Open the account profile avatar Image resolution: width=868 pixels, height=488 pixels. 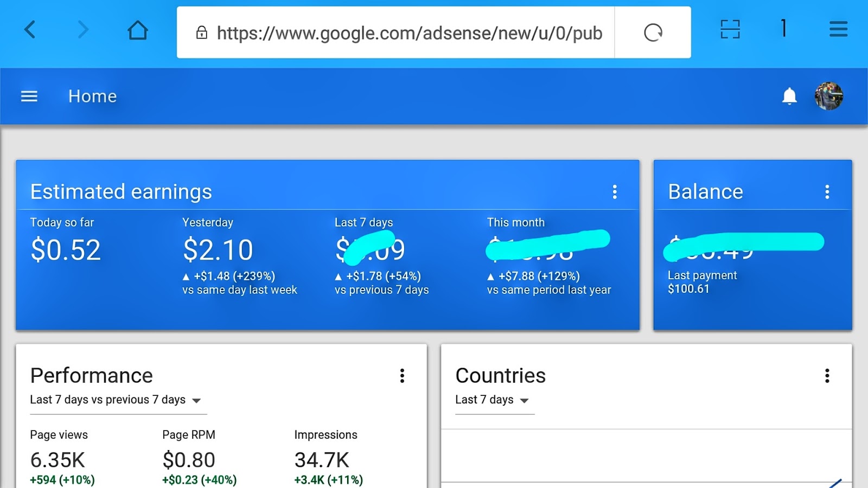pyautogui.click(x=829, y=96)
